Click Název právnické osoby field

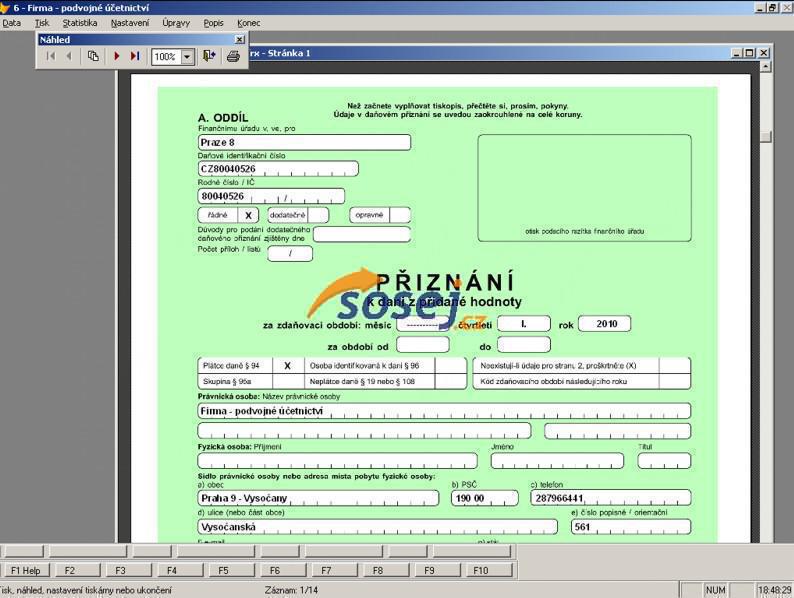click(x=444, y=411)
